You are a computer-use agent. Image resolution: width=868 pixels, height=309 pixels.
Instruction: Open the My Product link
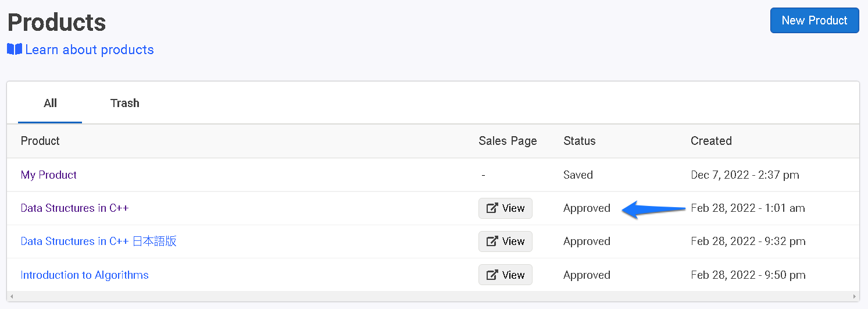tap(49, 175)
